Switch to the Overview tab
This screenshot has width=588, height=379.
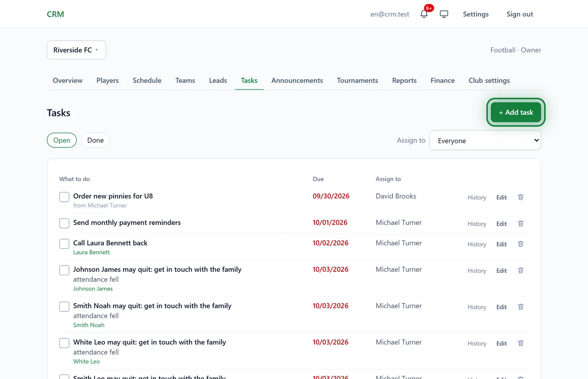point(68,80)
